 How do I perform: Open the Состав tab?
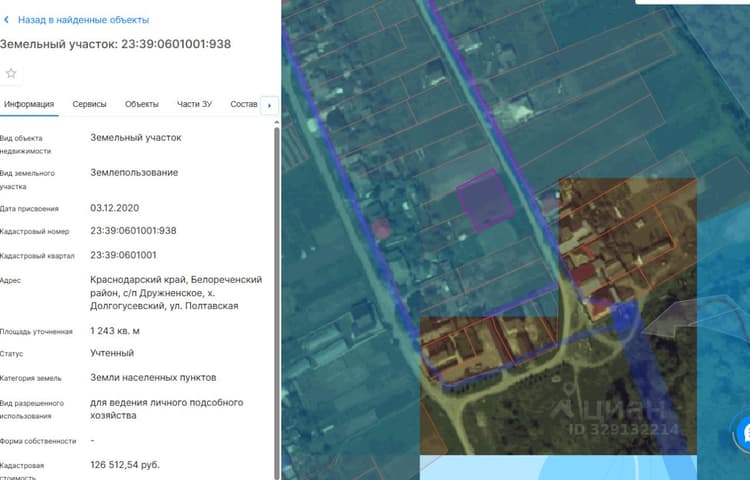[244, 104]
